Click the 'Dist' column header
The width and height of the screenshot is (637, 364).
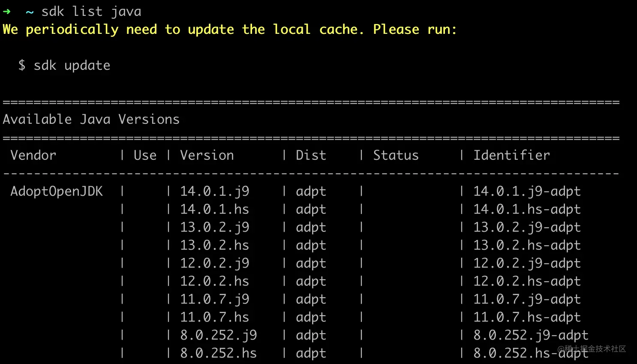(311, 155)
